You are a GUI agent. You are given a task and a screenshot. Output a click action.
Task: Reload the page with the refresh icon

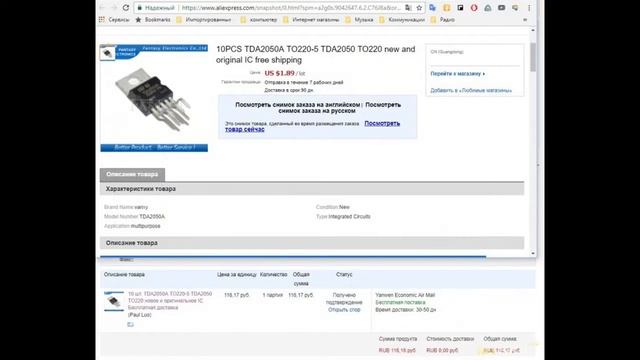[126, 8]
